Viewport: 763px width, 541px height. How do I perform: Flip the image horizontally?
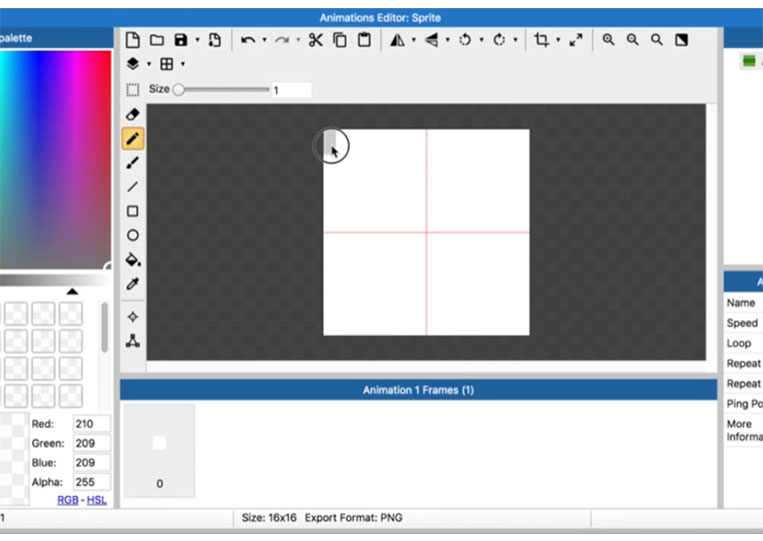coord(398,40)
